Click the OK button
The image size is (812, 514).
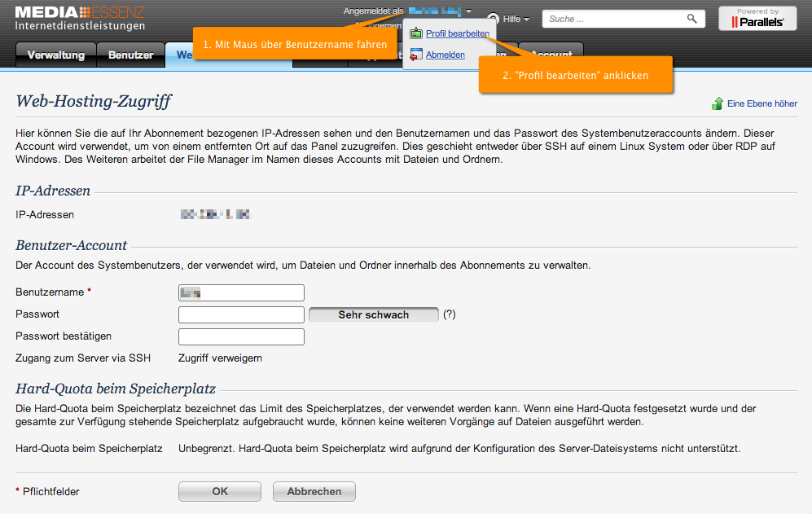pos(220,491)
